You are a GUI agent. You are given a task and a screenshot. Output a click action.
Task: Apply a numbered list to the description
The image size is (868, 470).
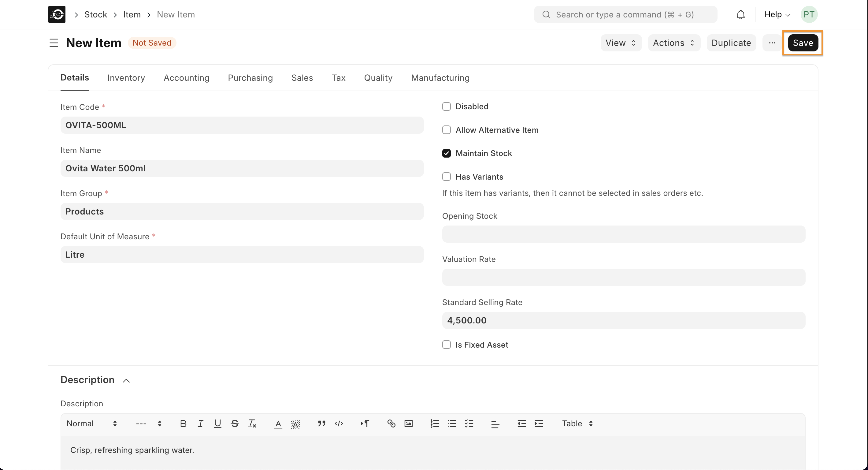435,423
